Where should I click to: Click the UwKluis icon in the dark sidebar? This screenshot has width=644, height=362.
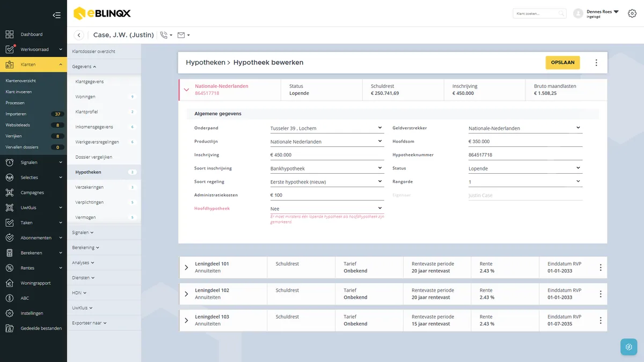click(10, 208)
